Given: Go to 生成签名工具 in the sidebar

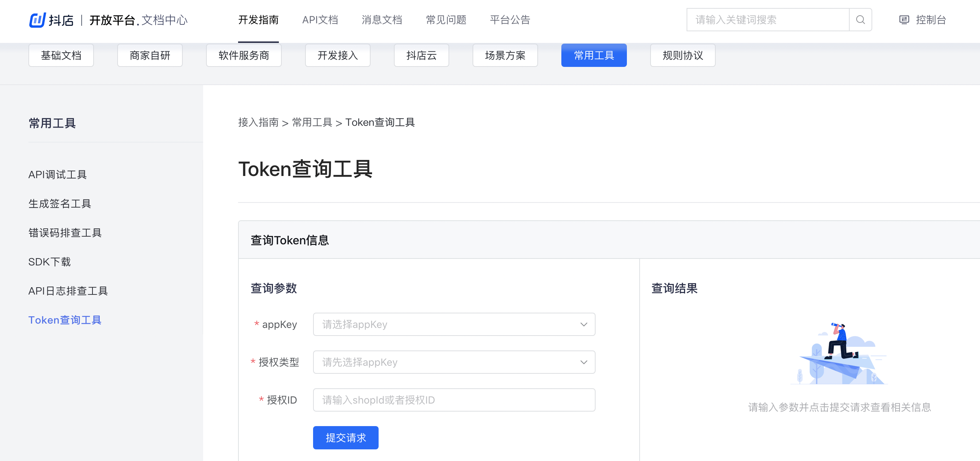Looking at the screenshot, I should [60, 204].
